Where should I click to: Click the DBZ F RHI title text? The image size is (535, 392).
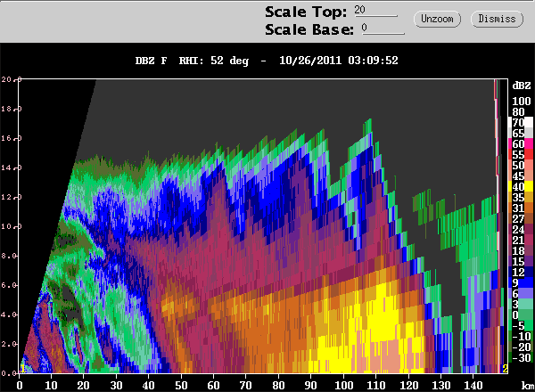267,61
